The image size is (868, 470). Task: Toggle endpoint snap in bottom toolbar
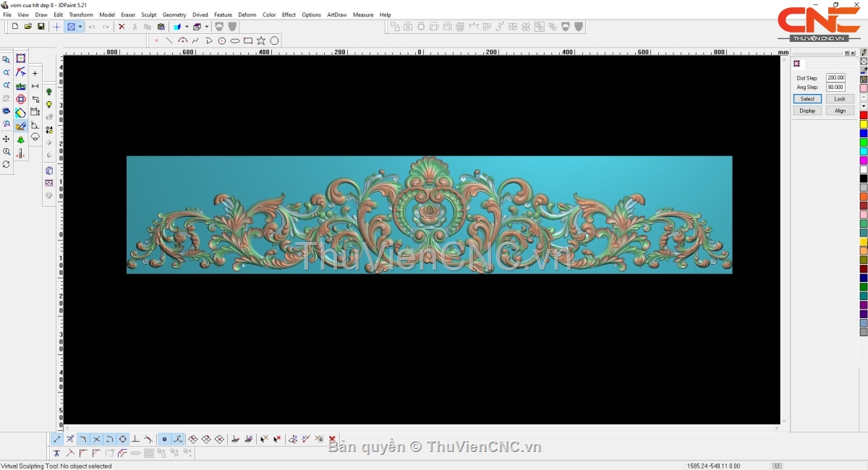point(57,439)
